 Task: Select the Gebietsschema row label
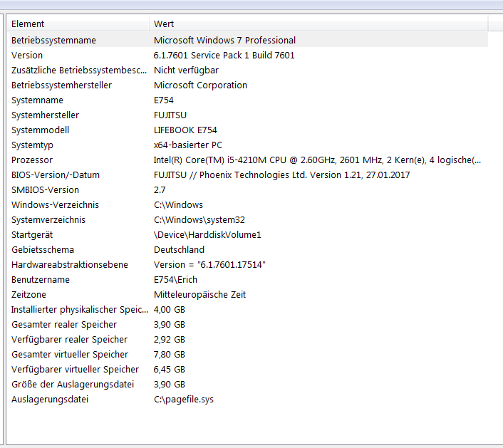pos(42,250)
